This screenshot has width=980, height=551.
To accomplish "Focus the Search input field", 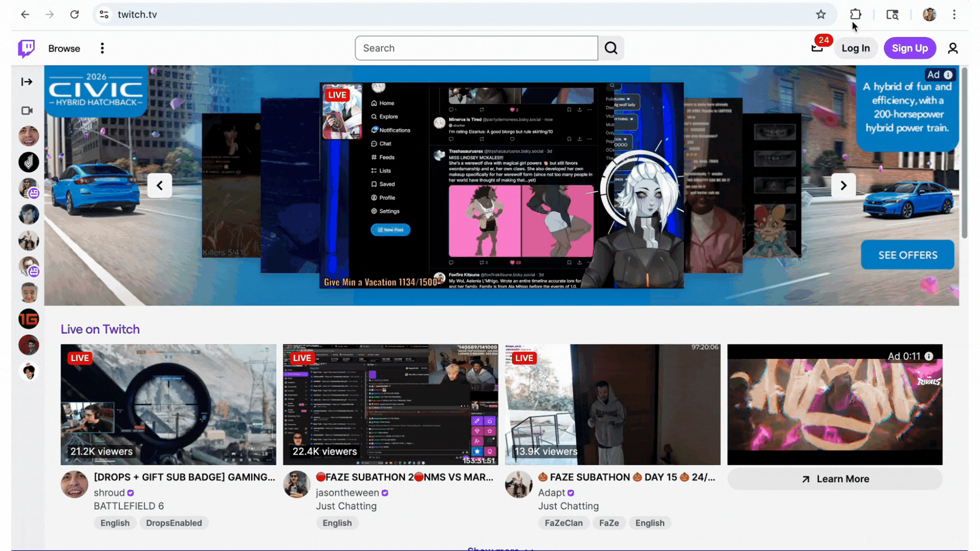I will point(476,48).
